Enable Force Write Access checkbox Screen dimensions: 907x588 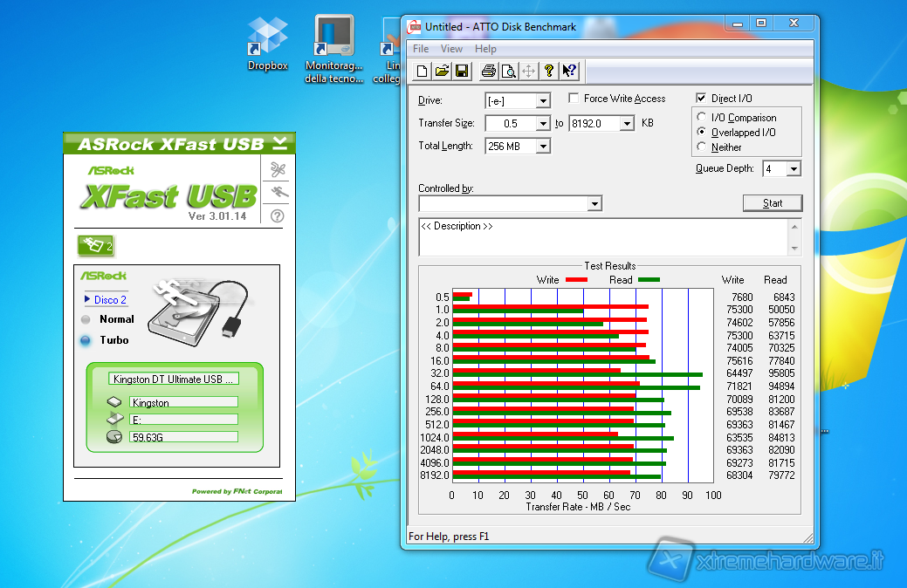pos(574,99)
